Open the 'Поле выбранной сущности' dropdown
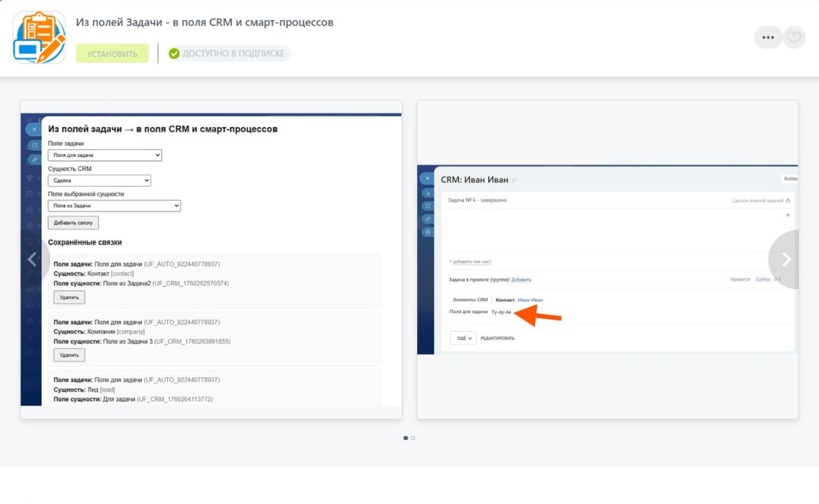This screenshot has width=819, height=504. 114,206
